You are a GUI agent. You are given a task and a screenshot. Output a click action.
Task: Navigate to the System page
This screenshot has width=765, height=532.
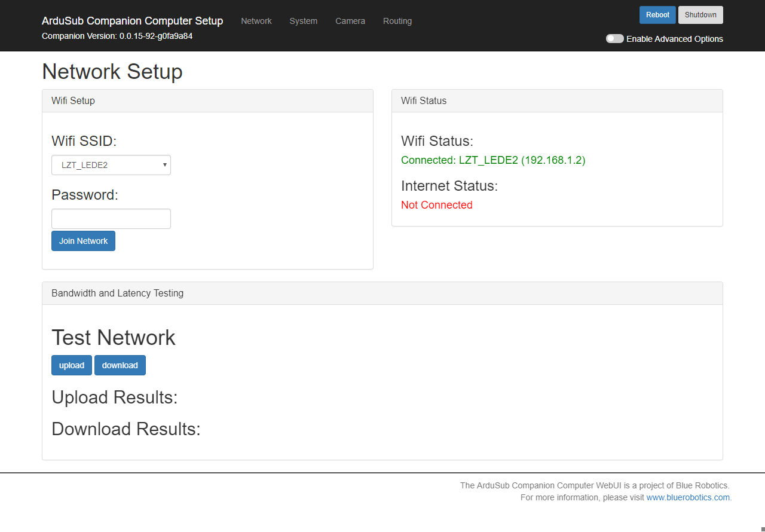(303, 21)
